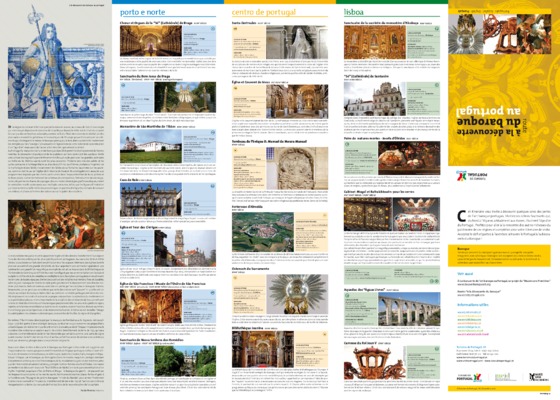
Task: Click the yellow 'Baroque' definition box
Action: pyautogui.click(x=499, y=256)
